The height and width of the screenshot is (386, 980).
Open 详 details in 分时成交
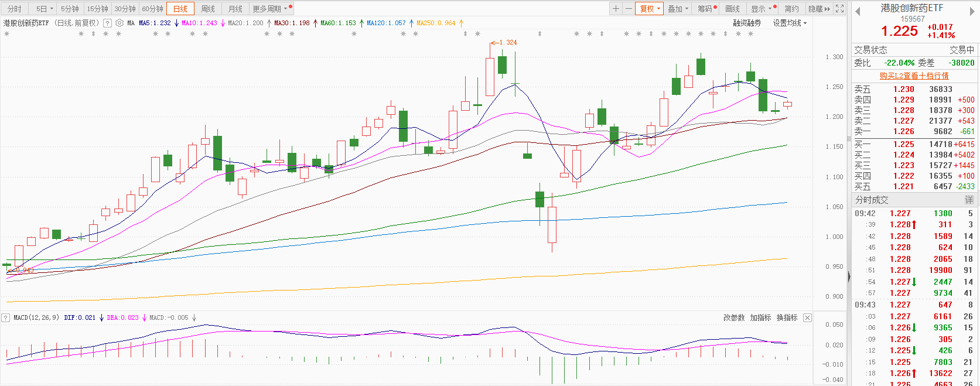pyautogui.click(x=969, y=200)
